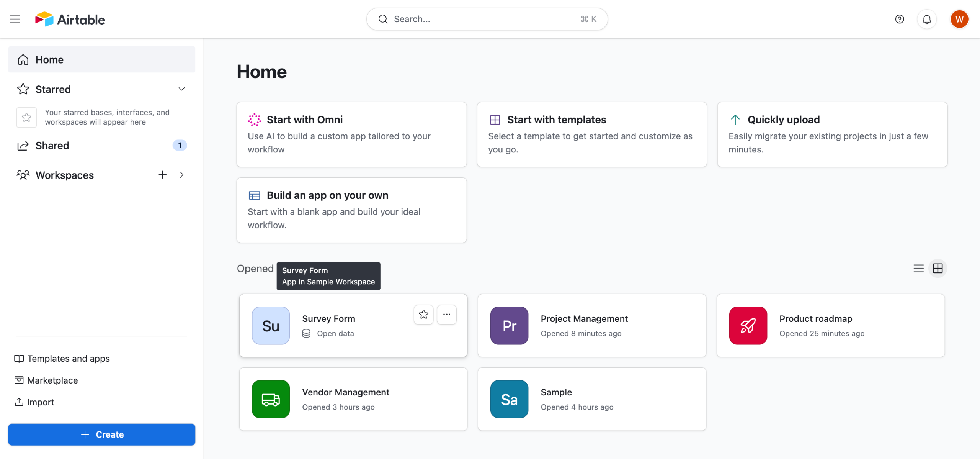Image resolution: width=980 pixels, height=459 pixels.
Task: Add a new workspace with plus icon
Action: click(x=163, y=175)
